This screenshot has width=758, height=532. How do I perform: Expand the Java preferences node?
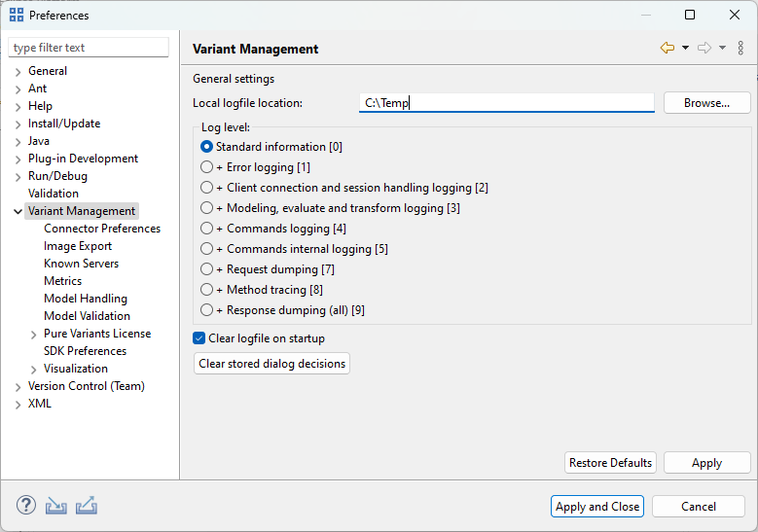pyautogui.click(x=18, y=141)
